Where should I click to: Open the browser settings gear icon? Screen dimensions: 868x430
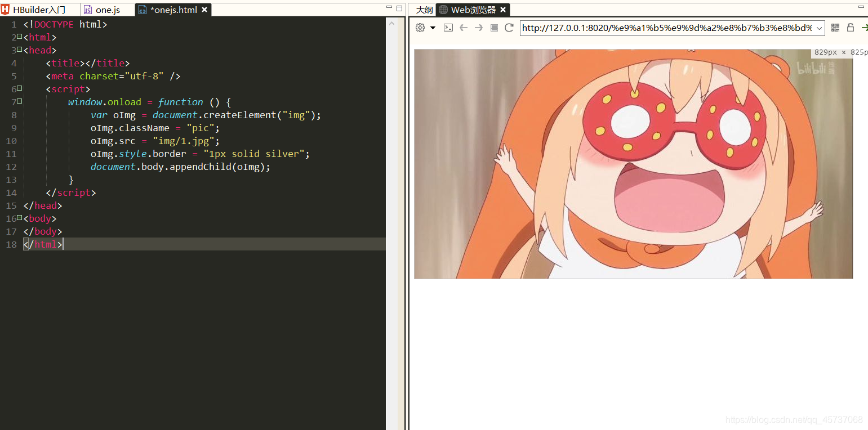coord(420,28)
